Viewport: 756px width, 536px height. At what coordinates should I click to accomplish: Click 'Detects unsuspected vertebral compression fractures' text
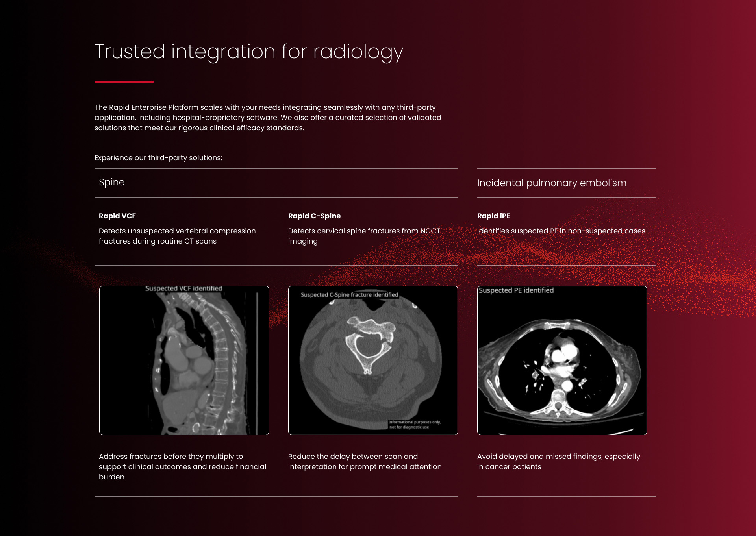(x=177, y=236)
